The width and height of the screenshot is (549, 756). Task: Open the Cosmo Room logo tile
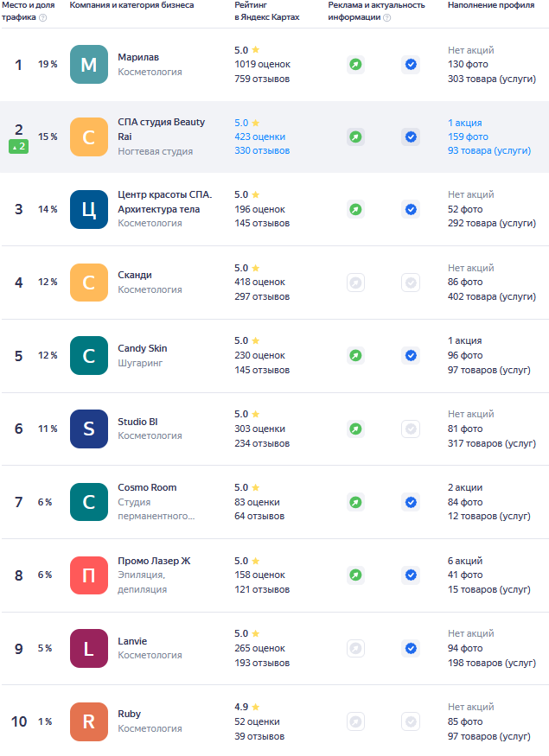pos(89,502)
